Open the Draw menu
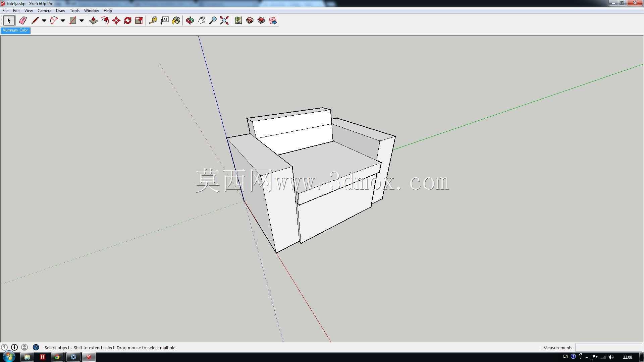 coord(60,11)
